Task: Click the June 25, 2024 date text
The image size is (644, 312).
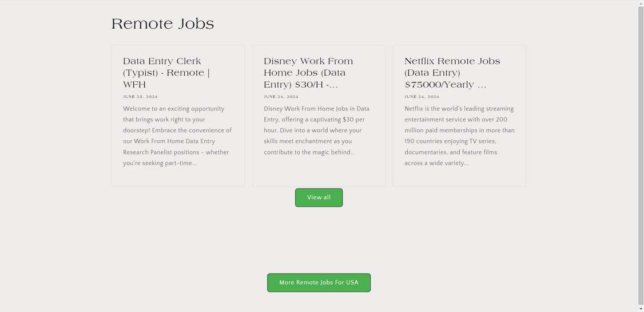Action: (140, 97)
